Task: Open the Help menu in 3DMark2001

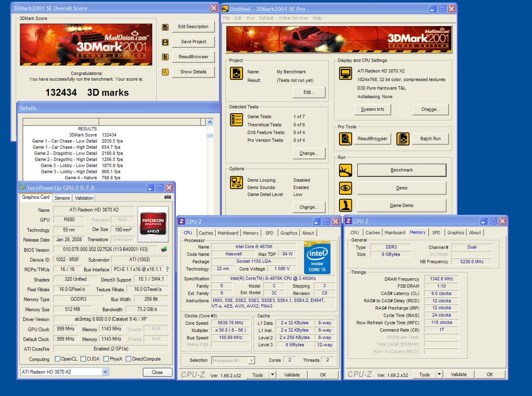Action: tap(317, 18)
